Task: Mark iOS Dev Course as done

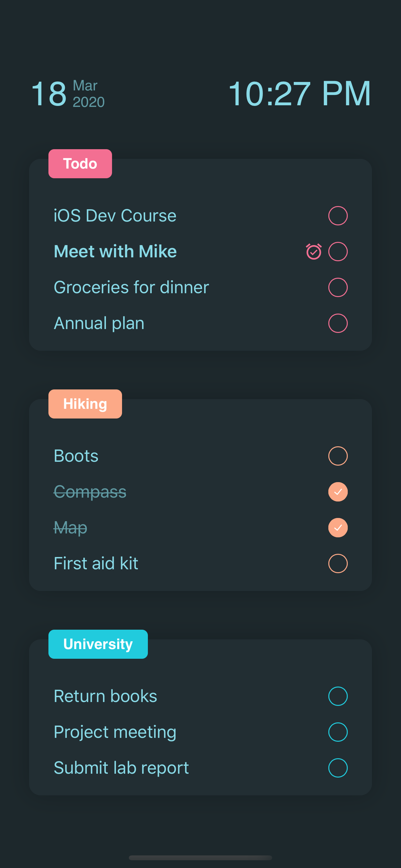Action: tap(338, 216)
